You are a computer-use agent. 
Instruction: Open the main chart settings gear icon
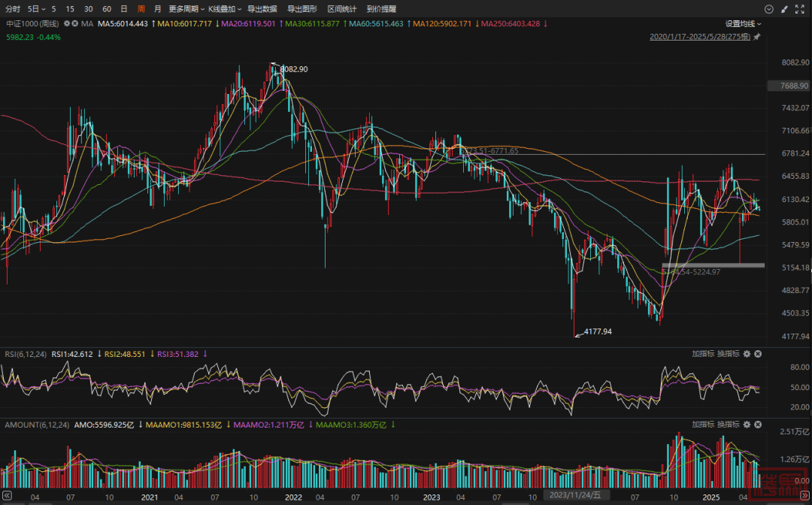click(67, 24)
